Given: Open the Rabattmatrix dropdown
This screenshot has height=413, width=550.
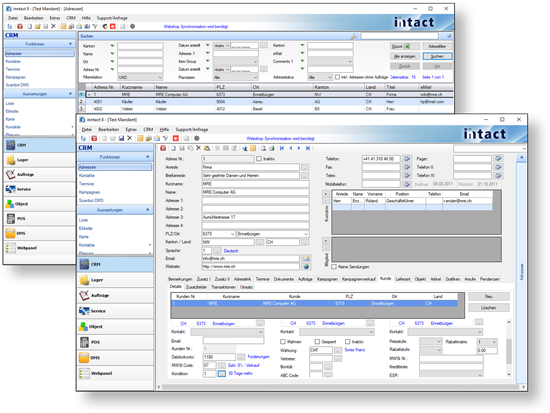Looking at the screenshot, I should point(494,341).
